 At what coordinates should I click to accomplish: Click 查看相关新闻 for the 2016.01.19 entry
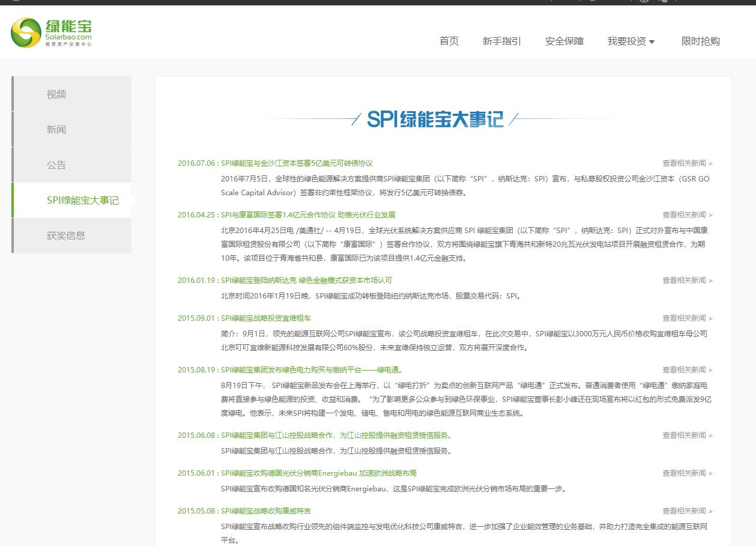(688, 281)
